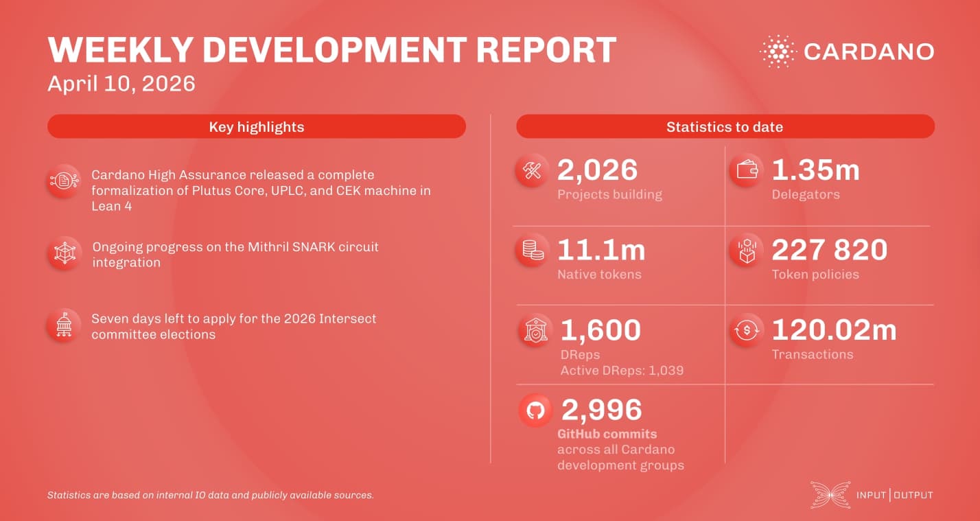Viewport: 980px width, 521px height.
Task: Click the WEEKLY DEVELOPMENT REPORT title
Action: click(x=333, y=49)
